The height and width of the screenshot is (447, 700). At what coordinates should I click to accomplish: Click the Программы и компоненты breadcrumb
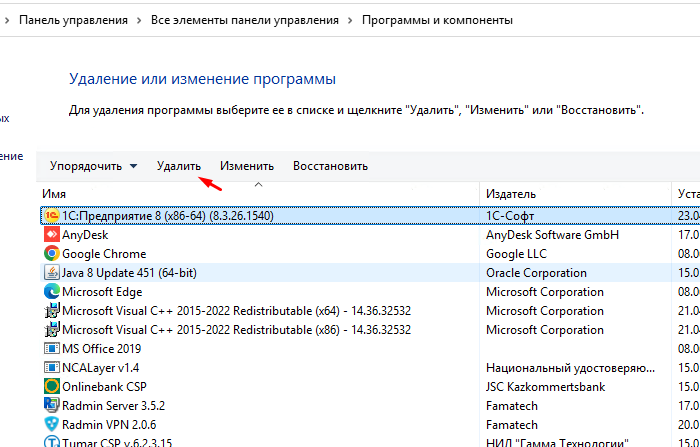(x=437, y=21)
